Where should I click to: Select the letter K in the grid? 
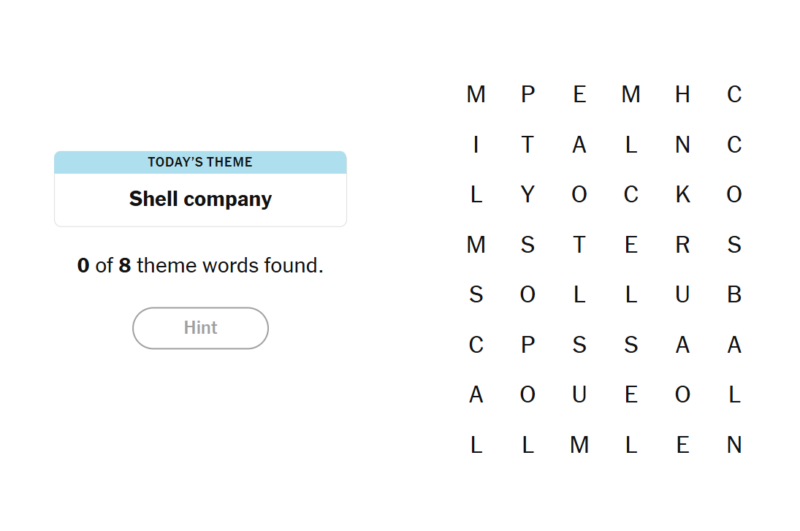coord(683,195)
